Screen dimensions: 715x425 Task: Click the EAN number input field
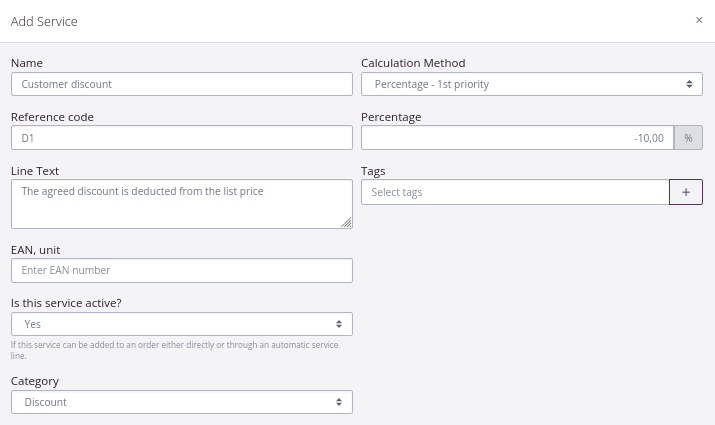click(x=181, y=270)
